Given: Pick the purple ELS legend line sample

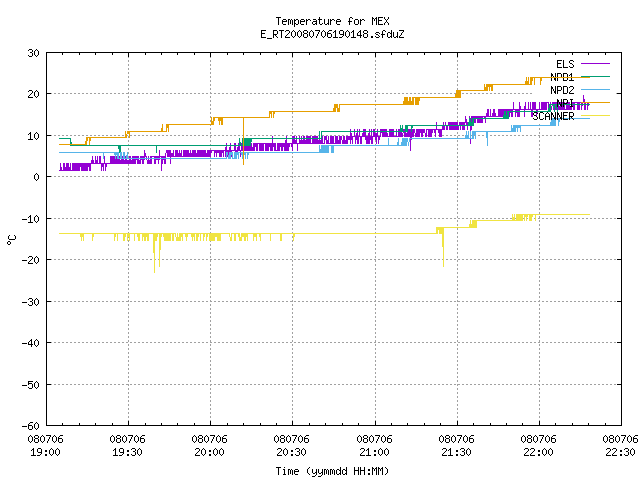Looking at the screenshot, I should click(595, 64).
